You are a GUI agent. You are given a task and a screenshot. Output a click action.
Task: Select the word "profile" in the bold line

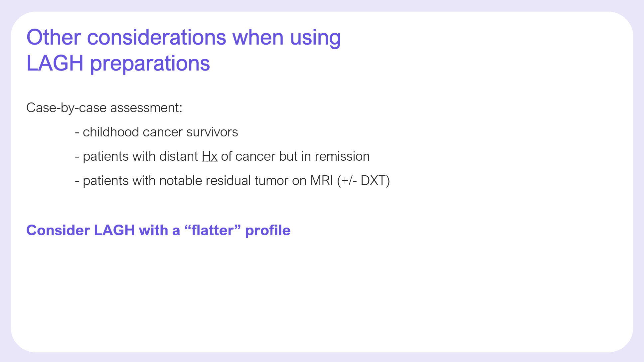[x=267, y=231]
